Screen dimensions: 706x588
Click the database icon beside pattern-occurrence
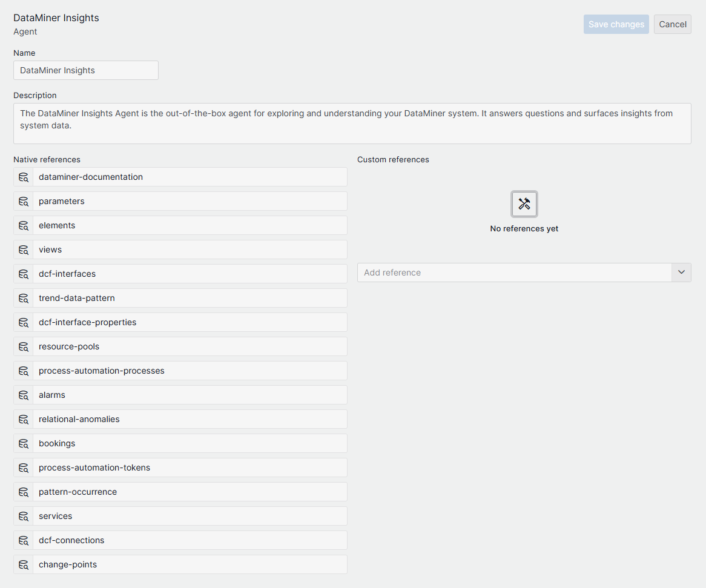coord(24,492)
